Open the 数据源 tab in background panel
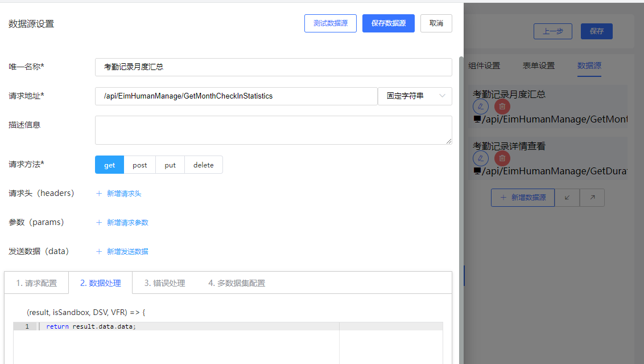 [589, 66]
